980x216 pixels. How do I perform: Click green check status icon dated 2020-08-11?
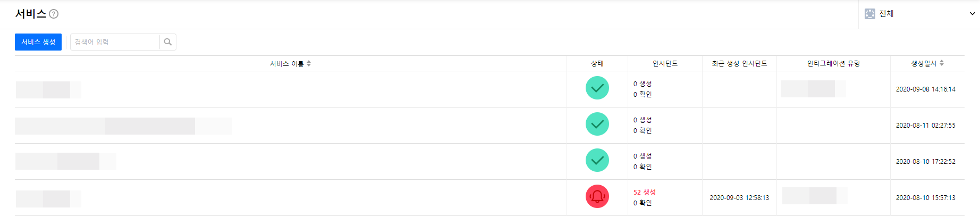[597, 124]
